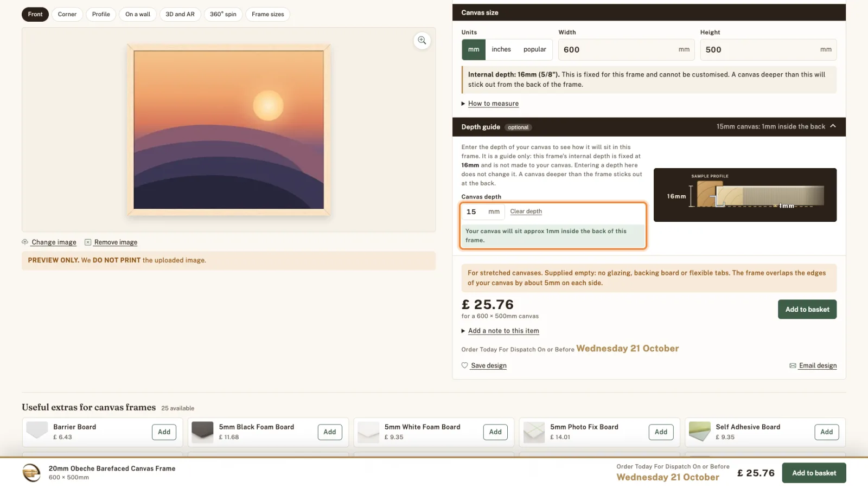
Task: Click the 5mm Photo Fix Board thumbnail
Action: pos(534,432)
